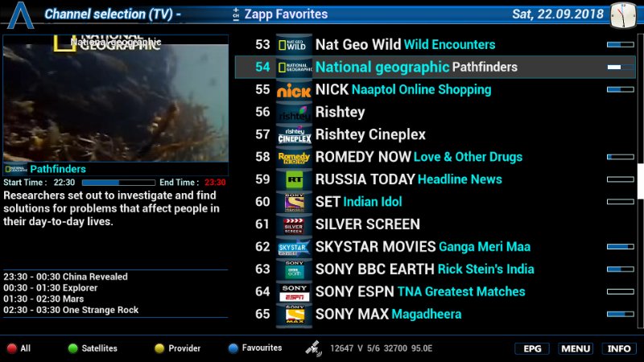Select channel 61 SILVER SCREEN
This screenshot has height=362, width=644.
435,224
